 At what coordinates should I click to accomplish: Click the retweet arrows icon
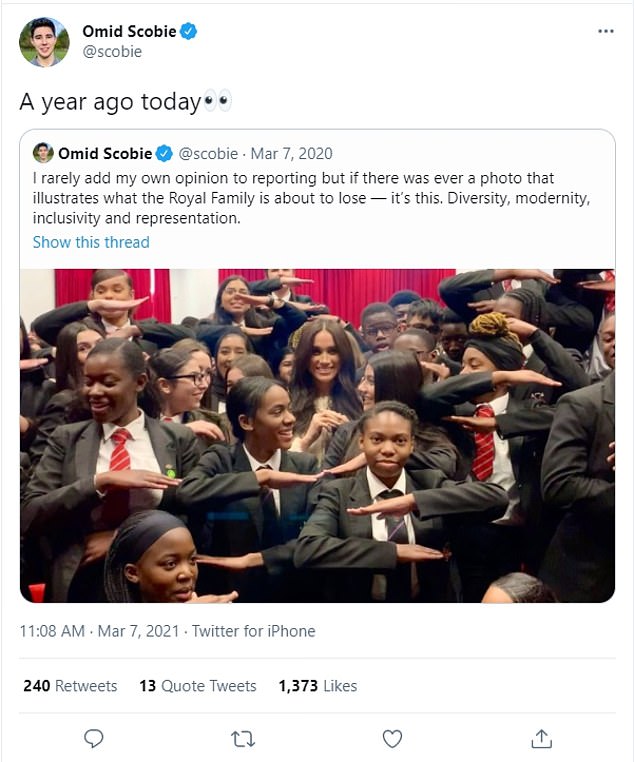(243, 738)
